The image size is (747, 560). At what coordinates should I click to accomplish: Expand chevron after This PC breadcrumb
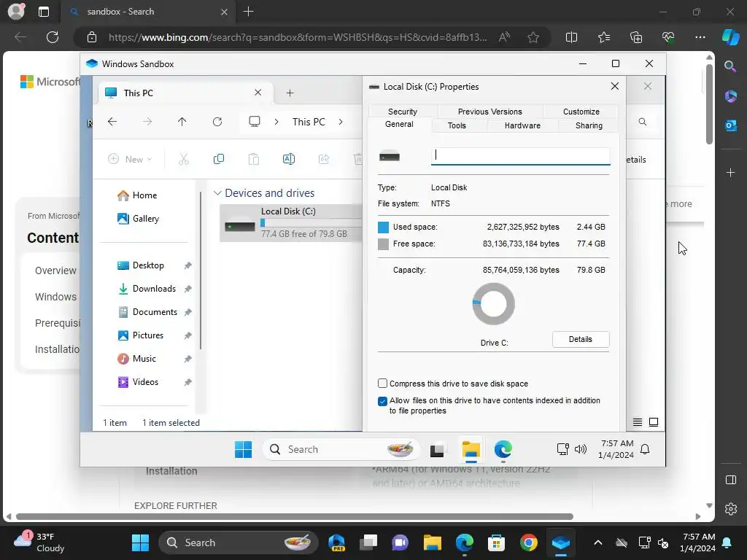point(341,122)
